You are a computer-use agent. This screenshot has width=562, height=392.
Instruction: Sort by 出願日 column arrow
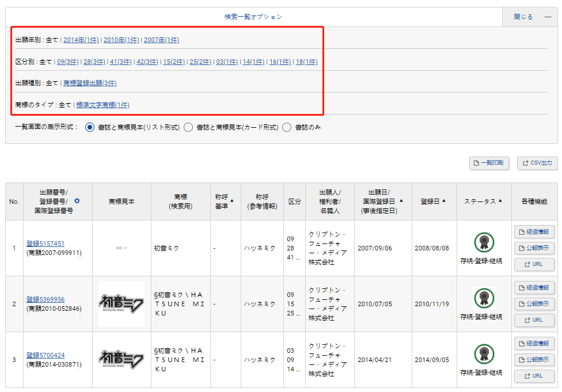tap(401, 201)
